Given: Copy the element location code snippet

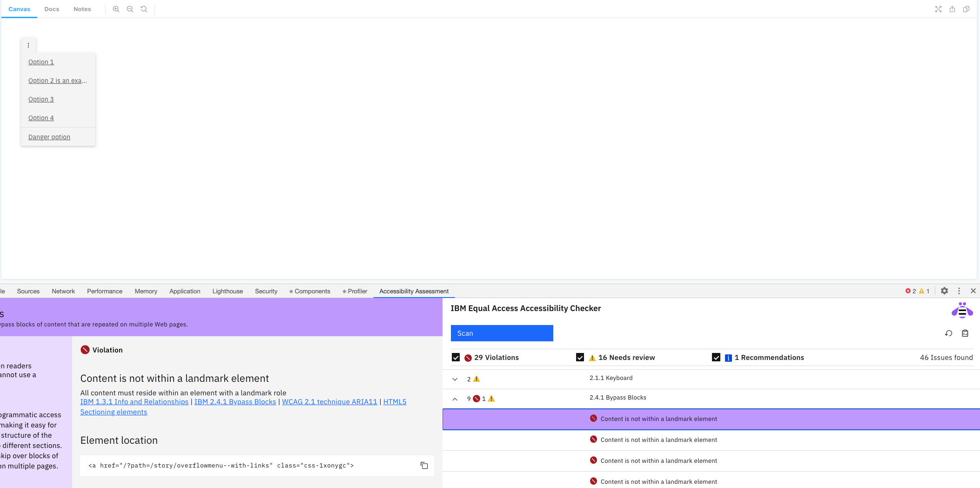Looking at the screenshot, I should (423, 465).
